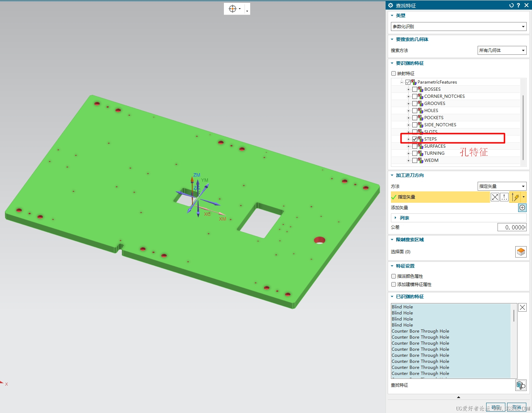Click the snap point toolbar icon
The height and width of the screenshot is (413, 532).
(x=233, y=9)
